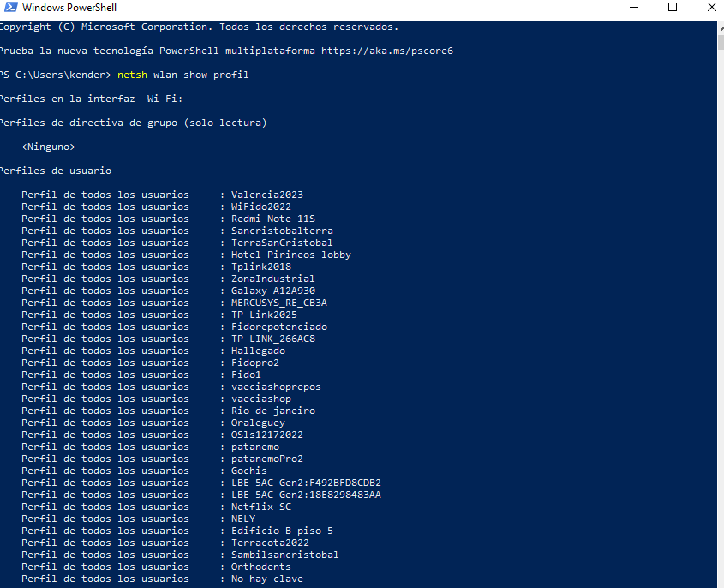Click the profile 'Sancristobalterra'

pyautogui.click(x=282, y=231)
